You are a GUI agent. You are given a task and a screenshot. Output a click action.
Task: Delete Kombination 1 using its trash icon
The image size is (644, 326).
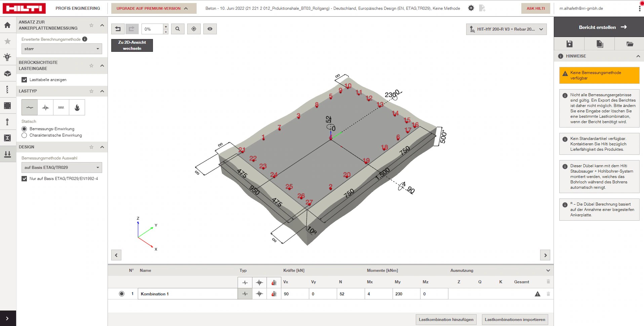click(548, 294)
